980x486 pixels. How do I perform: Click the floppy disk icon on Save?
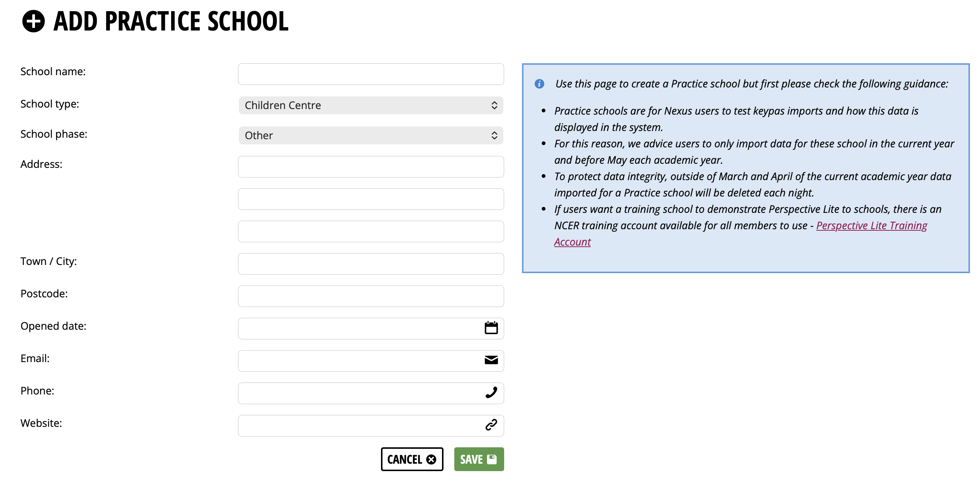point(492,459)
